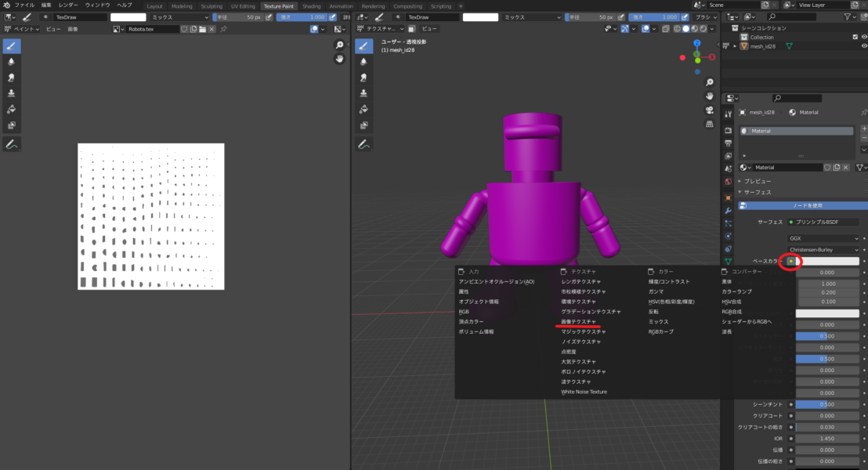The image size is (868, 470).
Task: Open the Tool properties tab
Action: coord(728,114)
